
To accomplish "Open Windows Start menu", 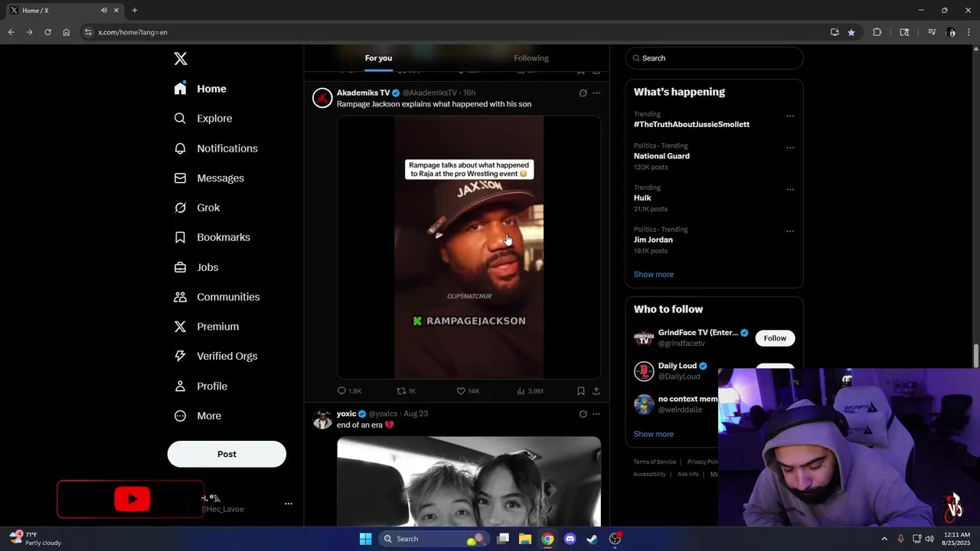I will click(365, 539).
